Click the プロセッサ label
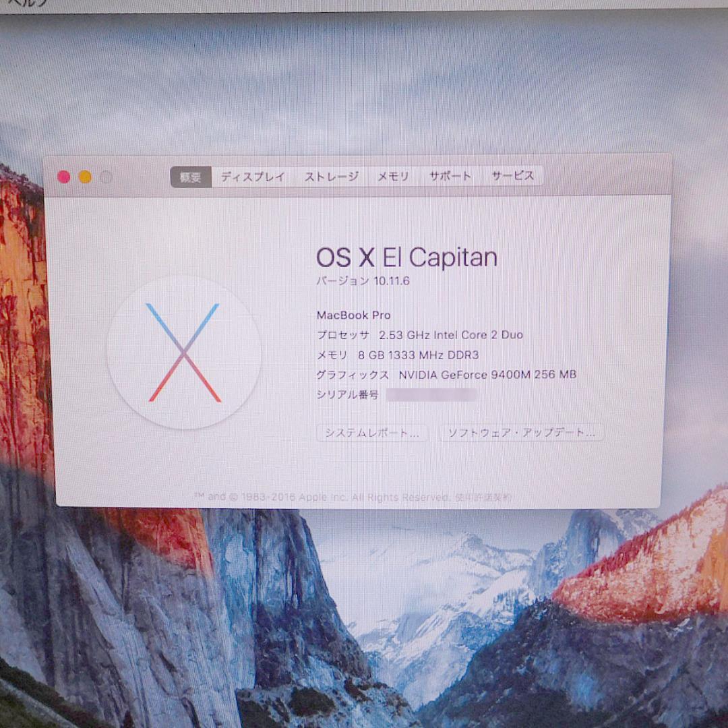The image size is (728, 728). pos(343,335)
